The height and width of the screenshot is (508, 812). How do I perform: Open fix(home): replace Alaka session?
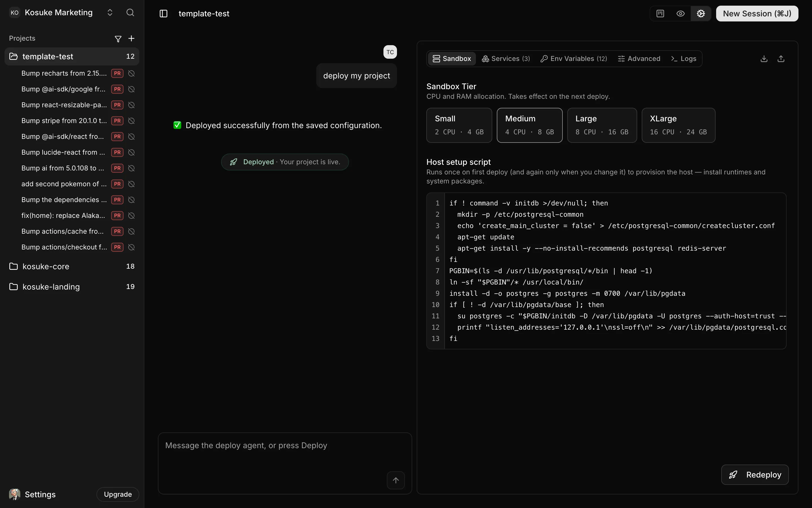click(63, 215)
